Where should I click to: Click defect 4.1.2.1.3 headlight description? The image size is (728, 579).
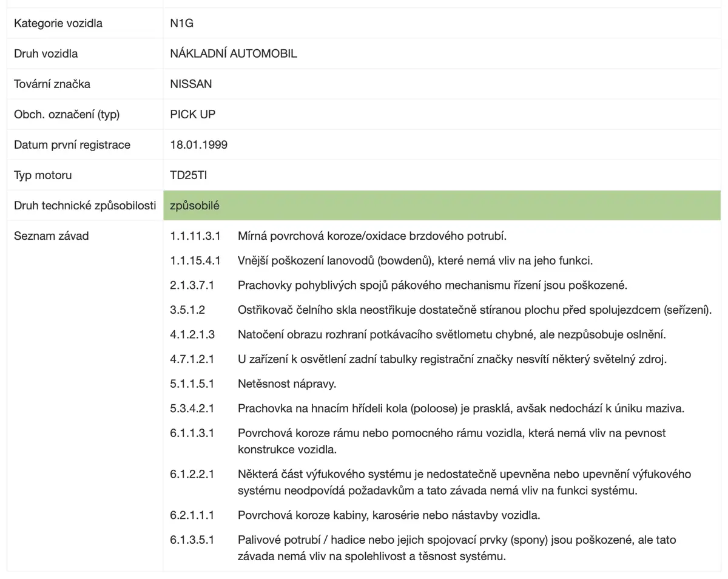click(452, 334)
